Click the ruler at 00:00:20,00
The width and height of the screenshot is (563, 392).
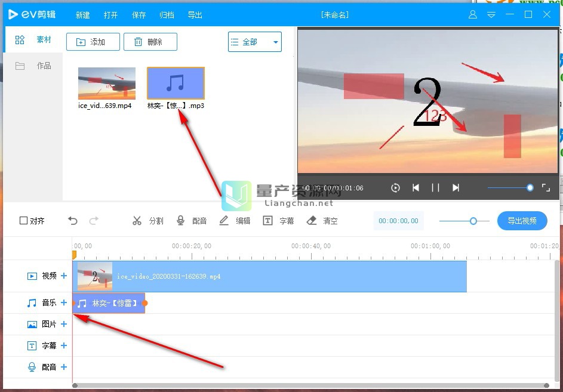click(192, 246)
